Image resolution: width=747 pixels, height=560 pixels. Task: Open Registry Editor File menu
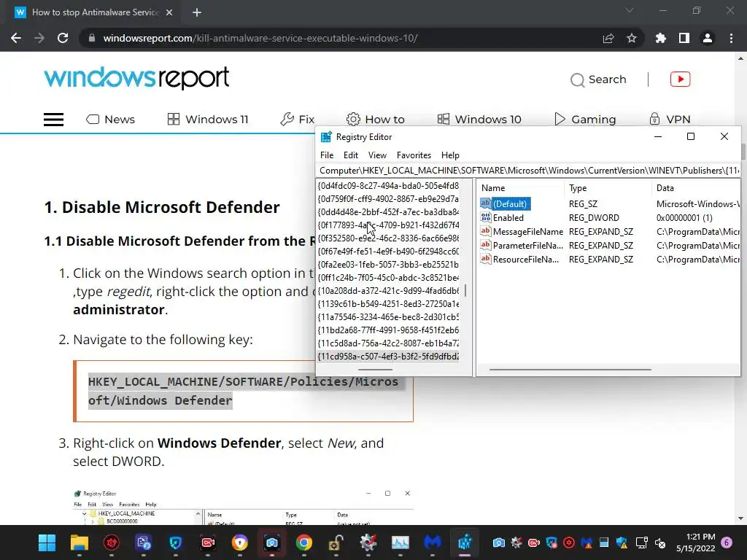[327, 155]
